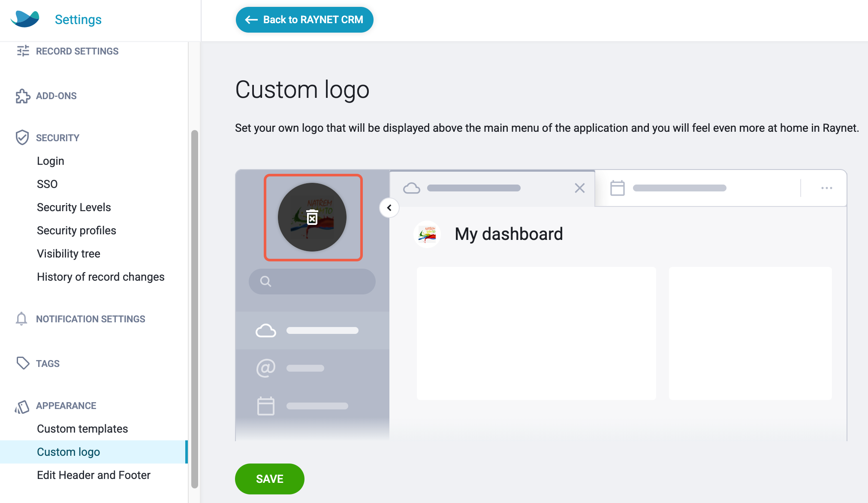
Task: Open the Security section heading
Action: click(57, 138)
